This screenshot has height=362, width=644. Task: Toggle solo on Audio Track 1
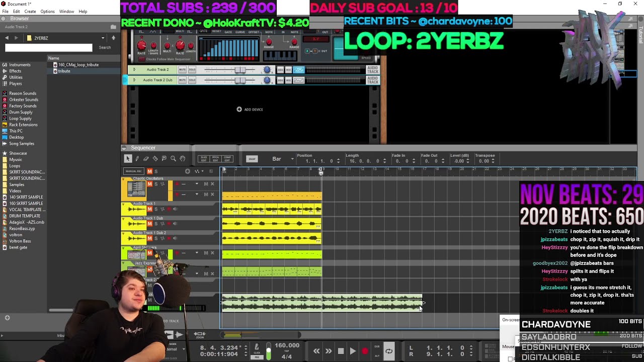click(156, 209)
